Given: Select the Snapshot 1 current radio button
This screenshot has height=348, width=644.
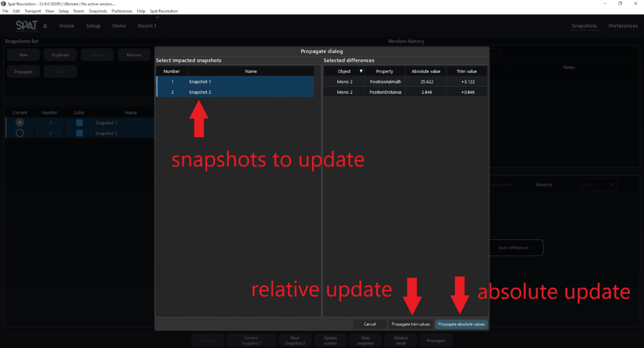Looking at the screenshot, I should pos(19,123).
